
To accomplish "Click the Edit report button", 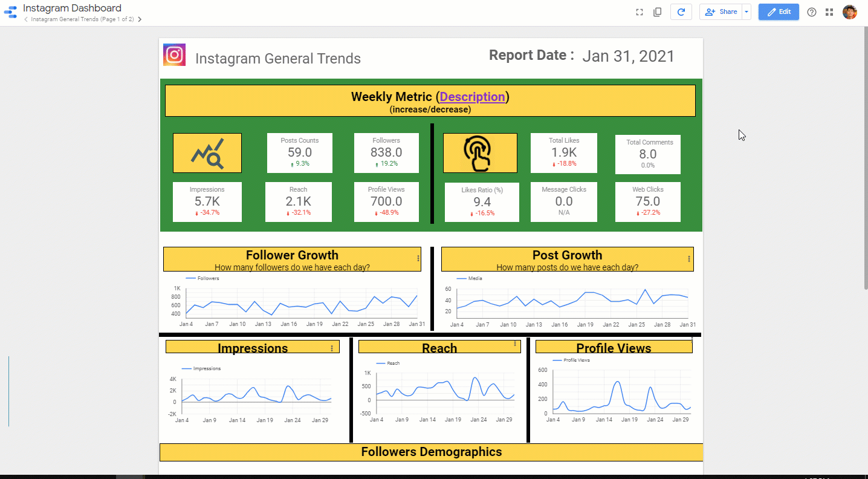I will pyautogui.click(x=779, y=12).
